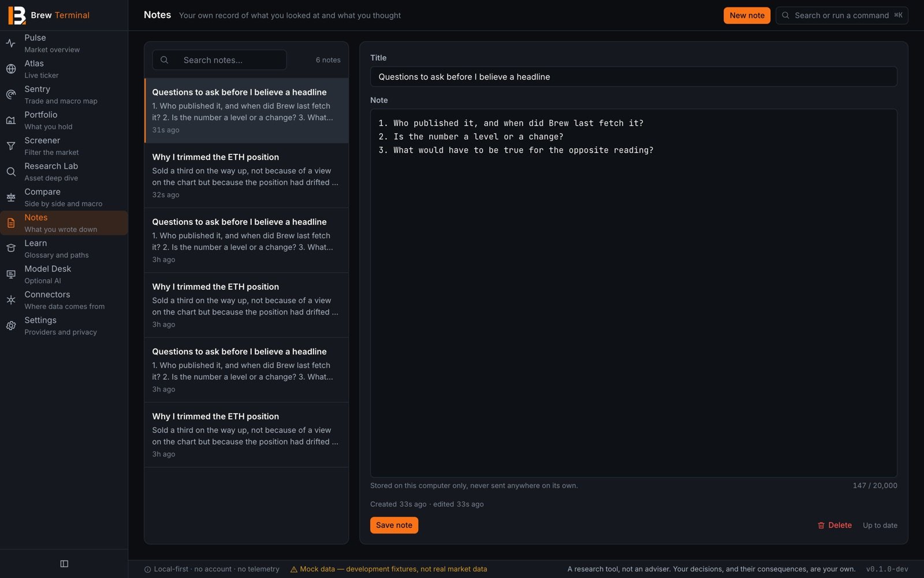
Task: Open the Portfolio chart icon
Action: tap(11, 120)
